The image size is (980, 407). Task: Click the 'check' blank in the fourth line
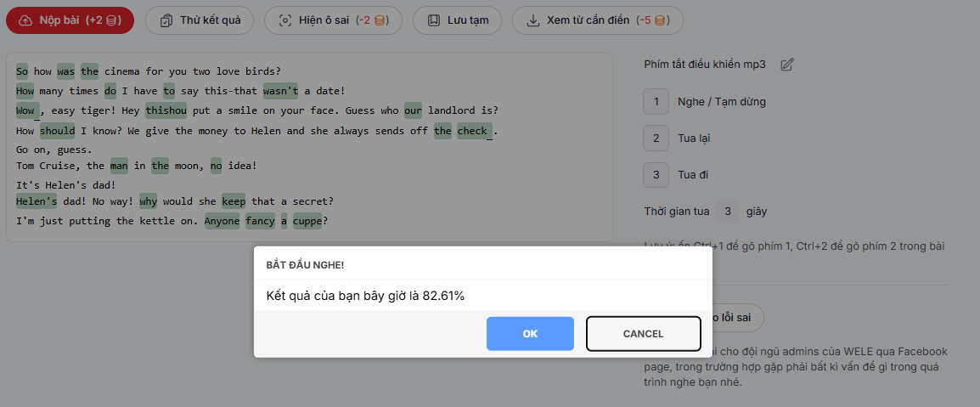pyautogui.click(x=473, y=131)
